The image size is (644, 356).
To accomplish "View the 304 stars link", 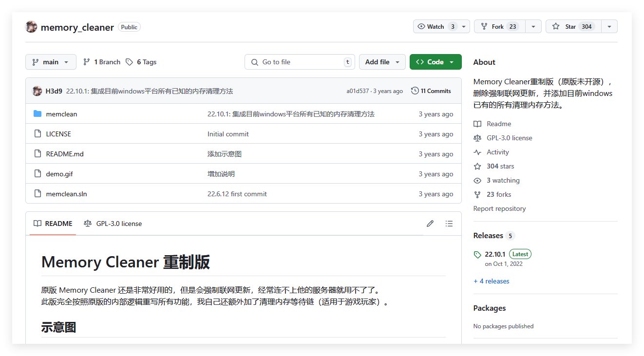I will 494,166.
